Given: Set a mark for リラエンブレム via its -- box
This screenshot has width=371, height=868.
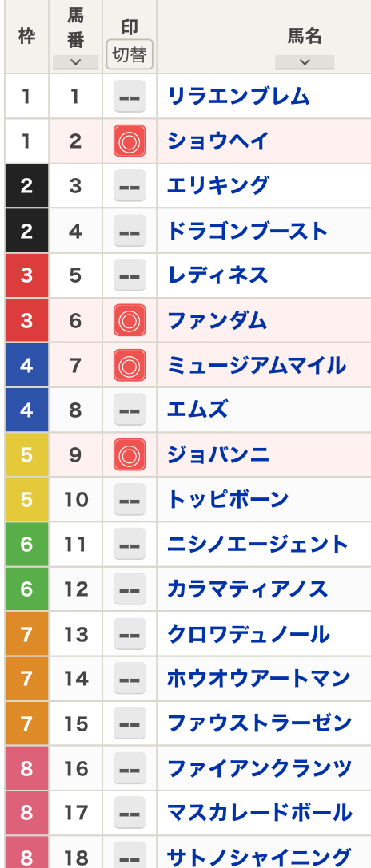Looking at the screenshot, I should [x=130, y=97].
